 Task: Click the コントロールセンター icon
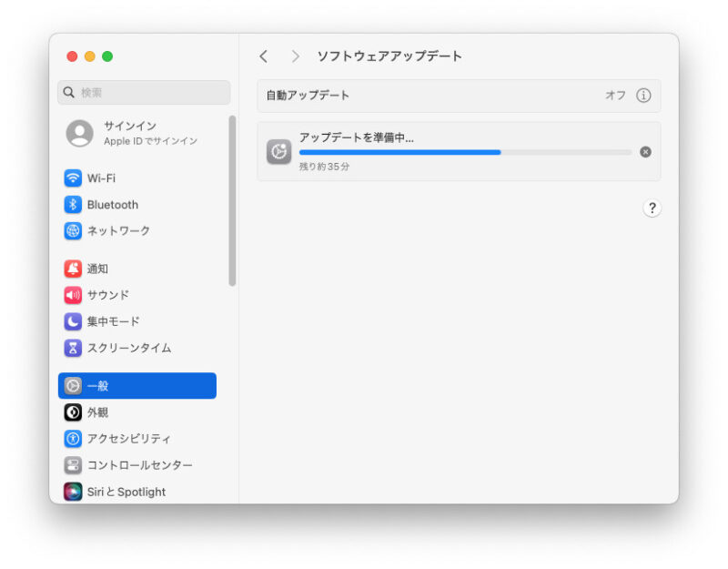73,465
